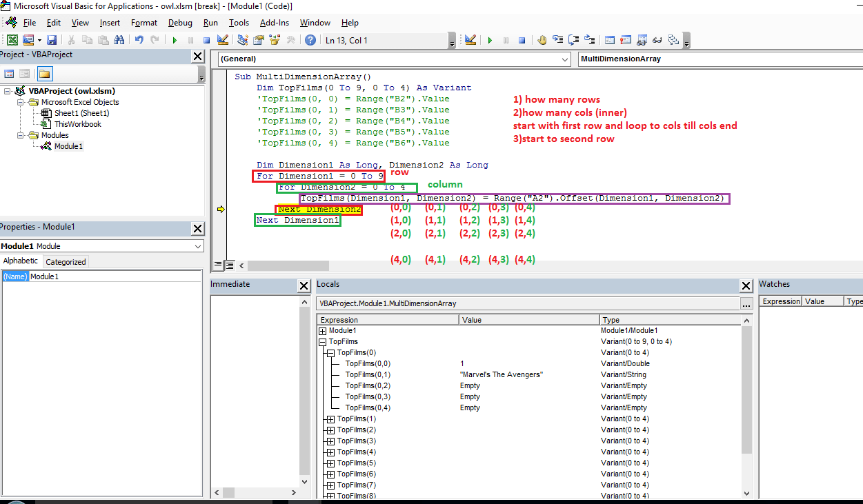Click View Code icon in Project panel
Screen dimensions: 863x504
tap(10, 74)
